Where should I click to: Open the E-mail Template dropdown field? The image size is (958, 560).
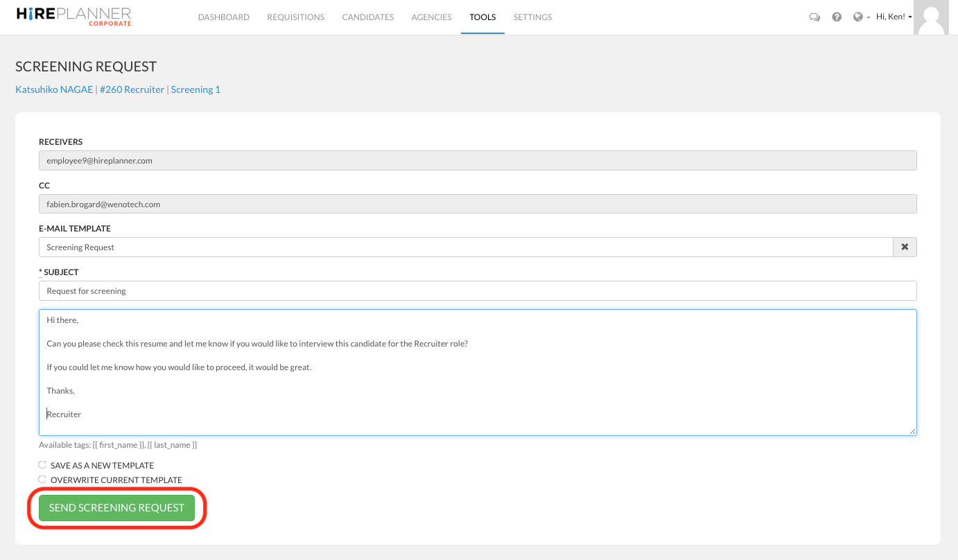point(465,247)
